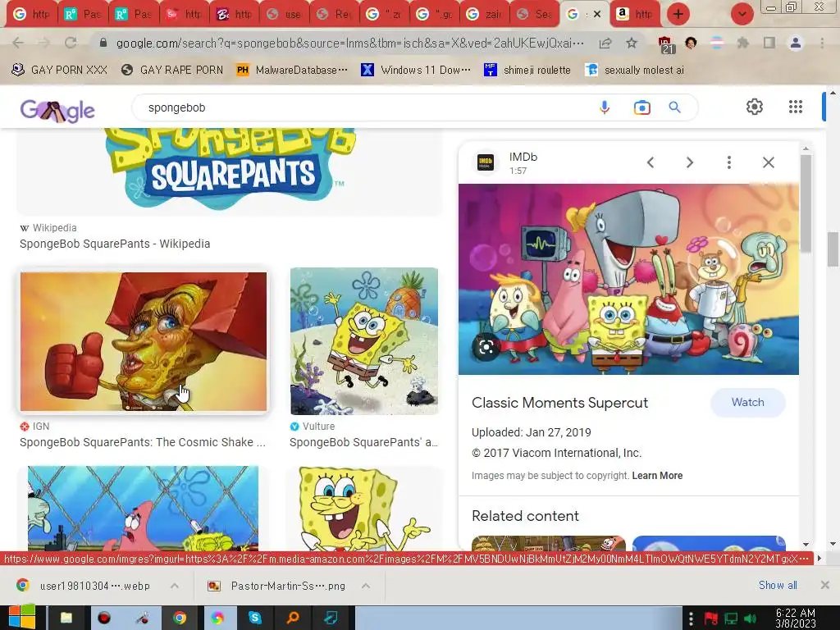
Task: Open more options in the IMDb preview panel
Action: (x=729, y=162)
